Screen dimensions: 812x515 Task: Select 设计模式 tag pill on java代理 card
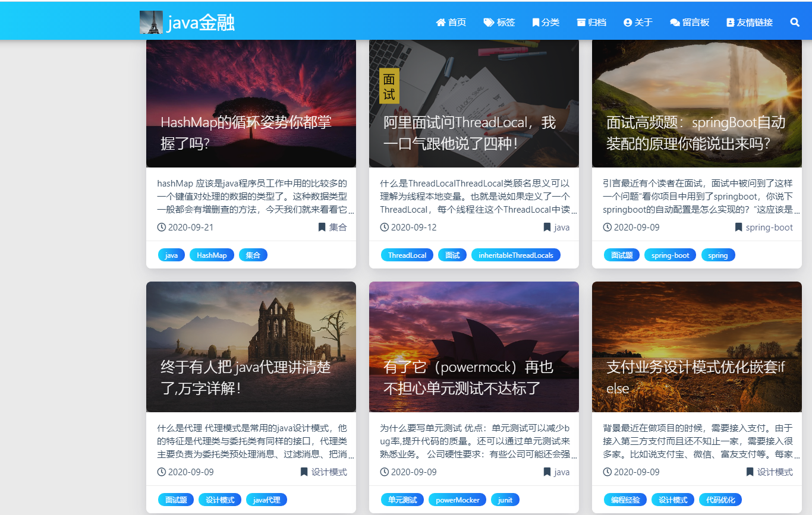click(x=220, y=500)
